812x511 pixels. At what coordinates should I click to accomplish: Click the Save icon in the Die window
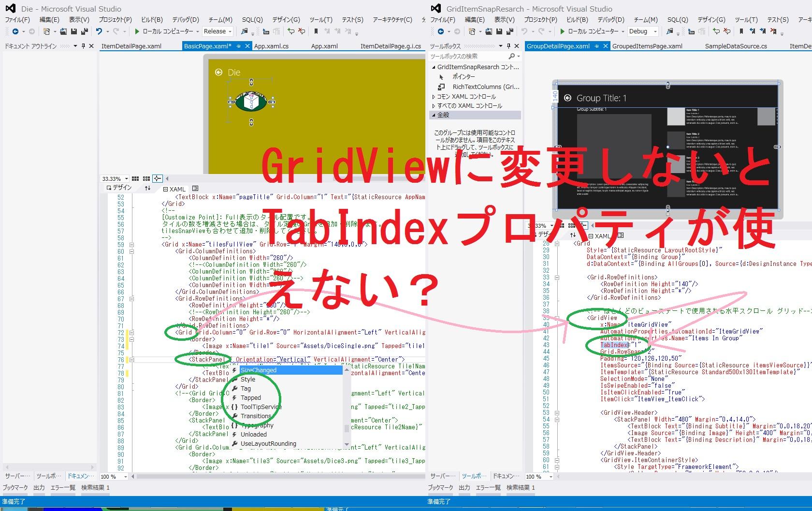[x=74, y=31]
